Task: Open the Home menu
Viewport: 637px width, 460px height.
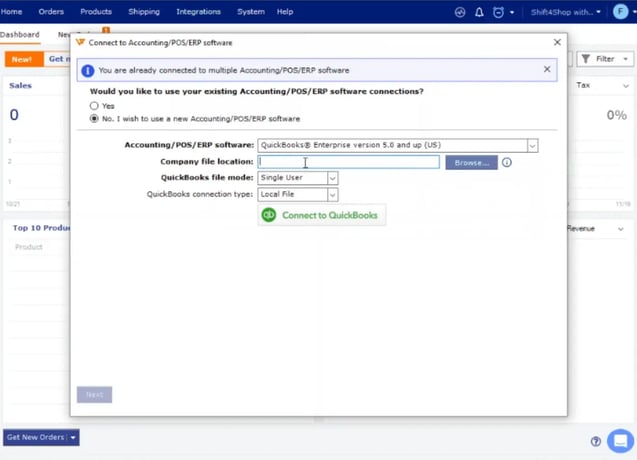Action: [x=11, y=12]
